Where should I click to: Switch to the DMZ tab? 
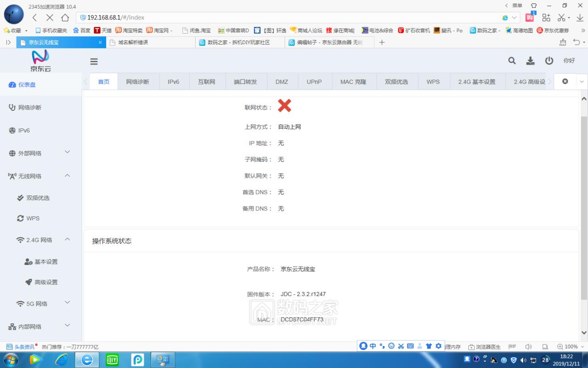(282, 81)
